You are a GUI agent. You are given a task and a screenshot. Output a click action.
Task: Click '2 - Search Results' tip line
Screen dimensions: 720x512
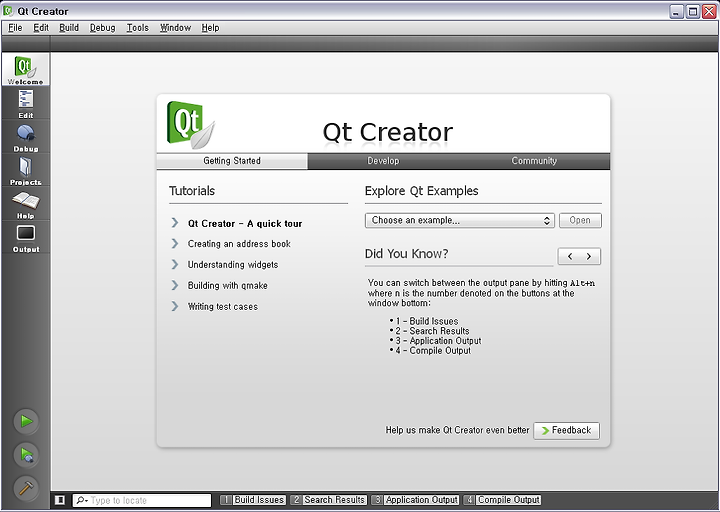[433, 331]
